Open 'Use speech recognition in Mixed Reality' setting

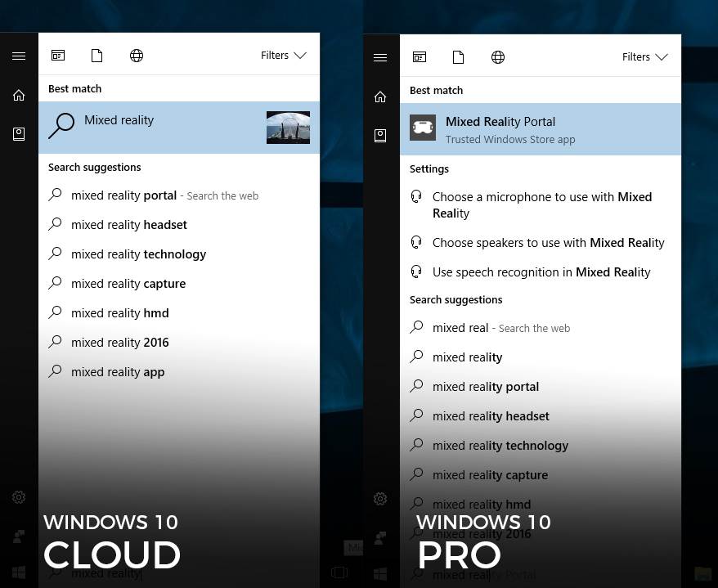point(541,272)
